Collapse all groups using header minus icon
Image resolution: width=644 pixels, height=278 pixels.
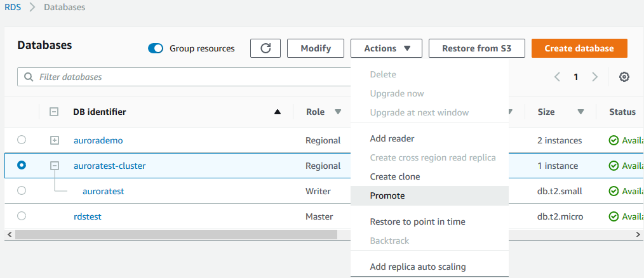(x=54, y=112)
